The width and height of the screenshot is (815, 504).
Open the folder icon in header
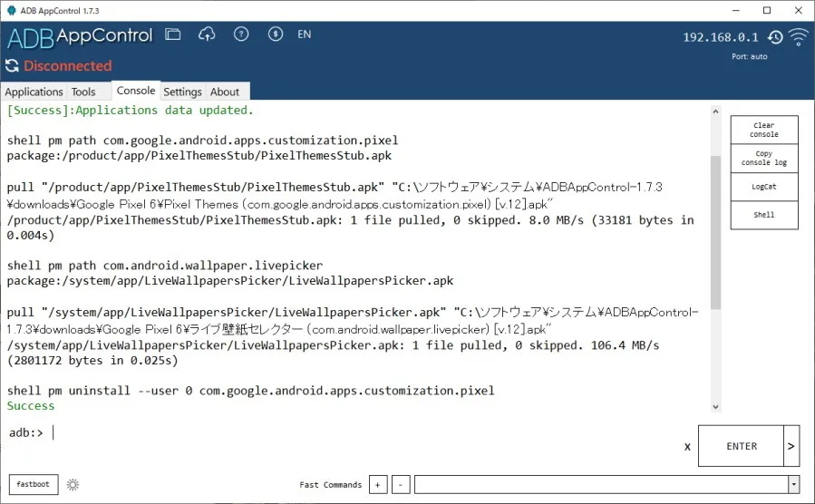(x=172, y=34)
